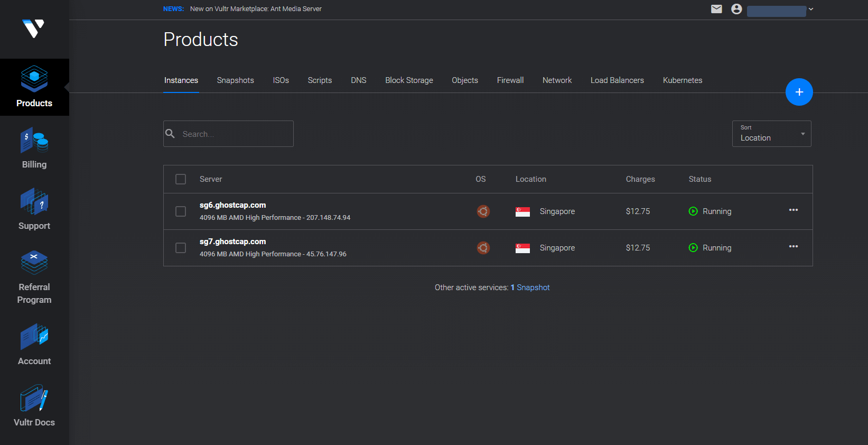The height and width of the screenshot is (445, 868).
Task: Open three-dot menu for sg7.ghostcap.com
Action: pos(794,246)
